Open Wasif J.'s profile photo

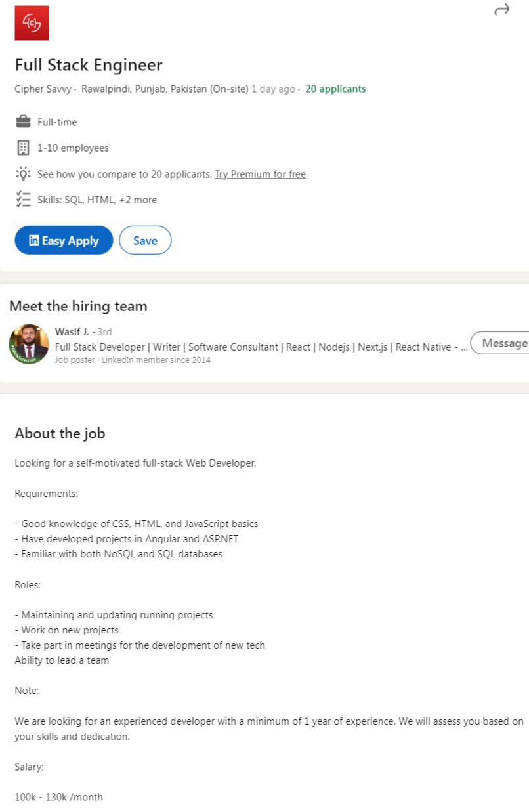pyautogui.click(x=28, y=344)
